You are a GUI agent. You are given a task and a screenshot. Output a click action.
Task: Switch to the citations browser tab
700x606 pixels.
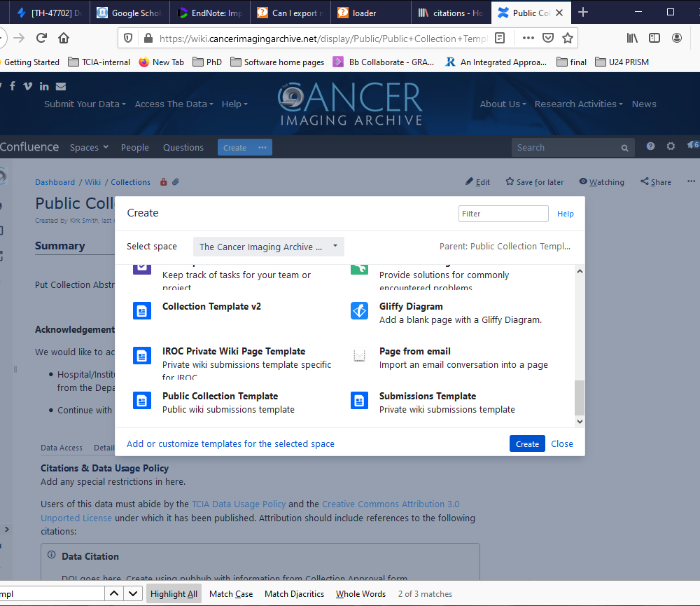pyautogui.click(x=451, y=13)
